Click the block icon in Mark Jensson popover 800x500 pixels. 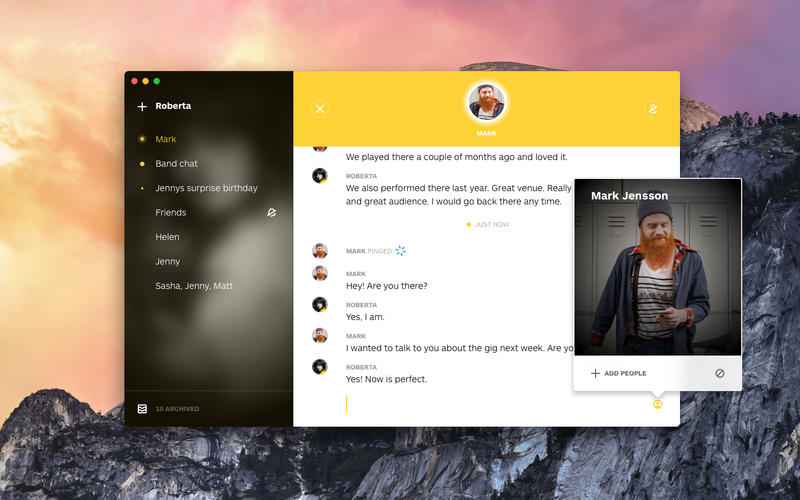(719, 373)
